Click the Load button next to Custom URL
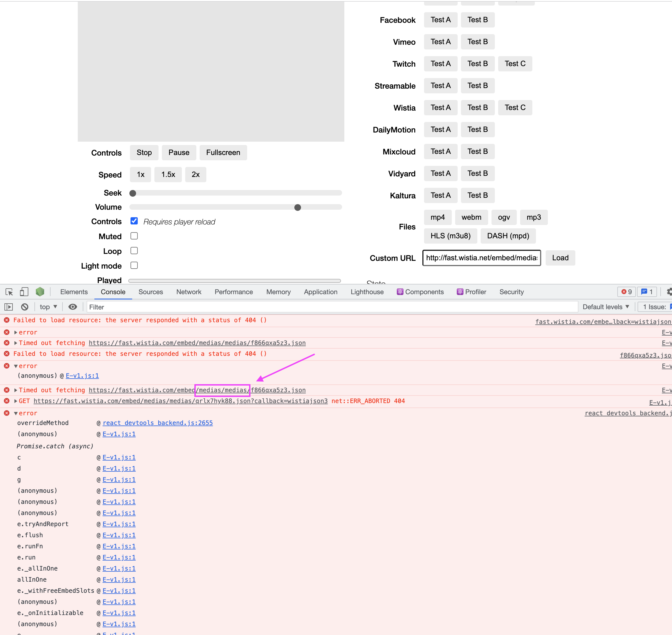This screenshot has width=672, height=635. (560, 257)
